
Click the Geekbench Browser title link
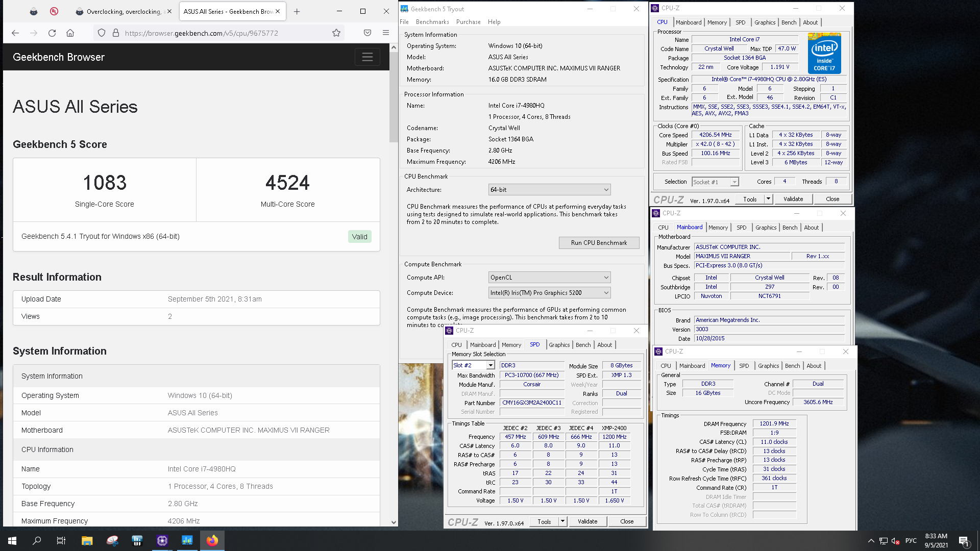coord(59,57)
